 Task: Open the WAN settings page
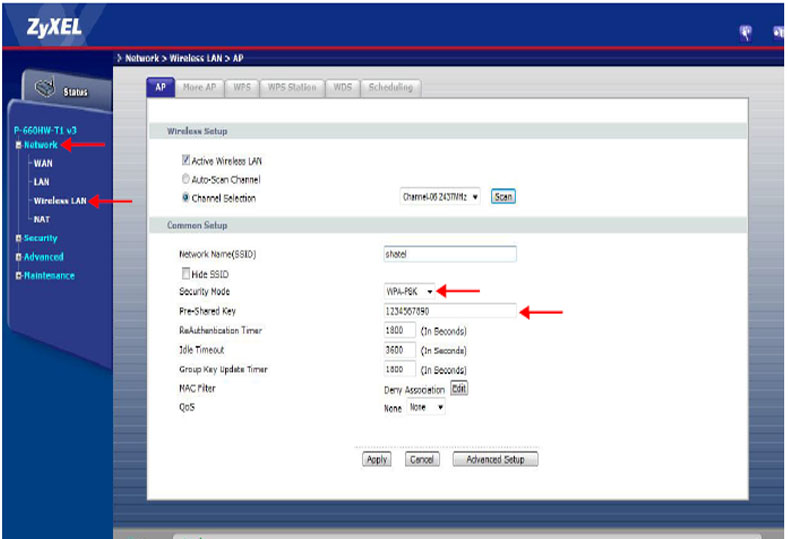pos(43,163)
